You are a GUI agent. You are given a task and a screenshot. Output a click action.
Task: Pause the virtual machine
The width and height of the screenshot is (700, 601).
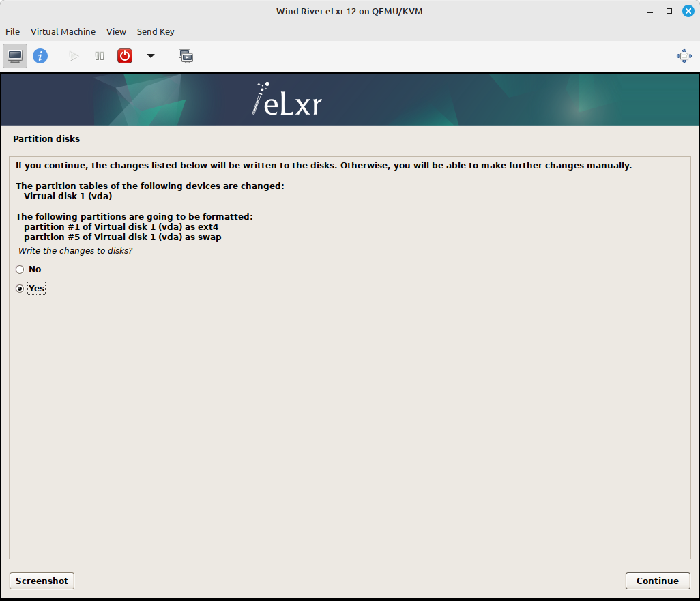(99, 55)
